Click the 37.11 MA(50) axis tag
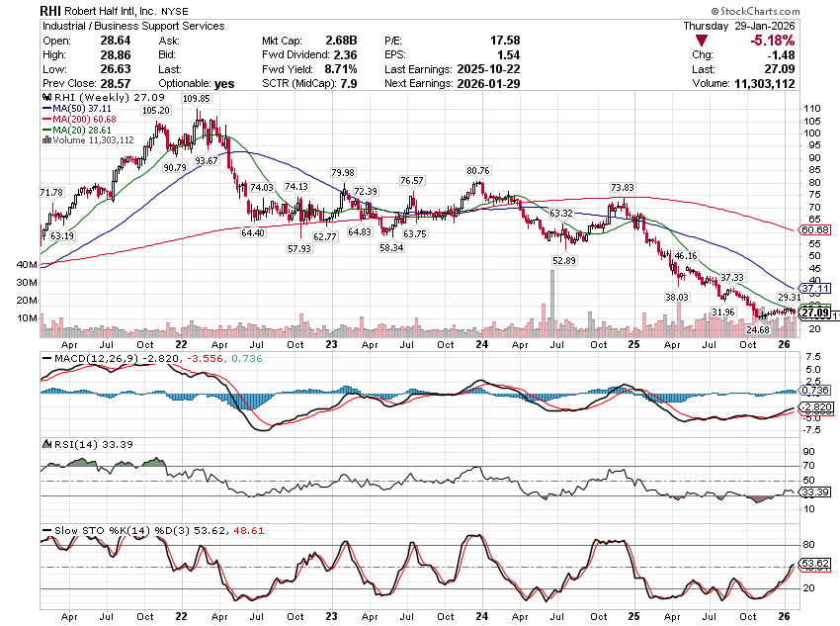 click(813, 288)
